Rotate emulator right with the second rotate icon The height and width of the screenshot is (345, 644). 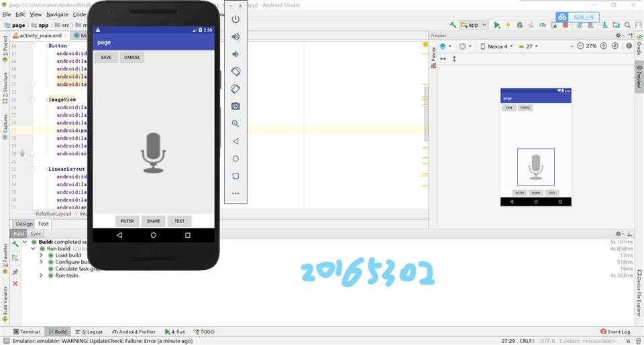[235, 88]
